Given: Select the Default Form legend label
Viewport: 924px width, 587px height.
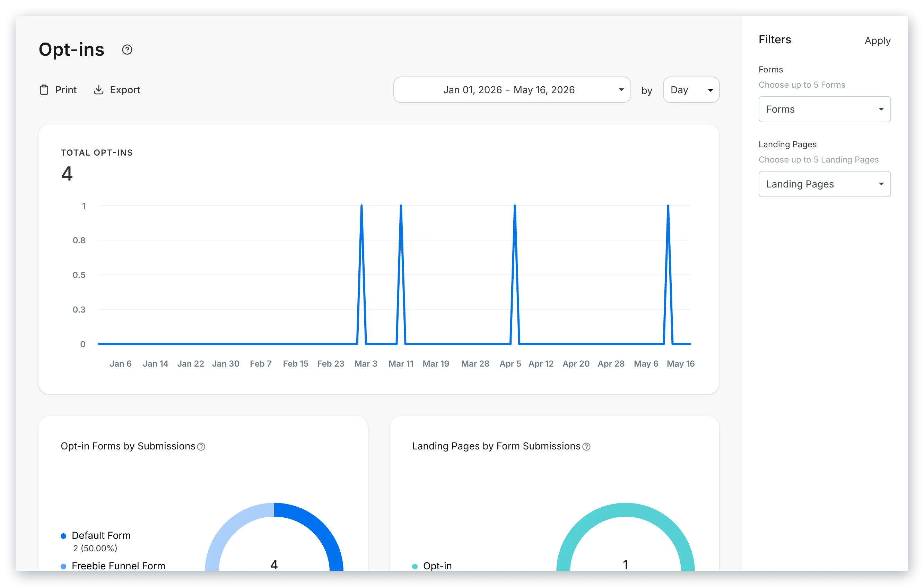Looking at the screenshot, I should [101, 536].
